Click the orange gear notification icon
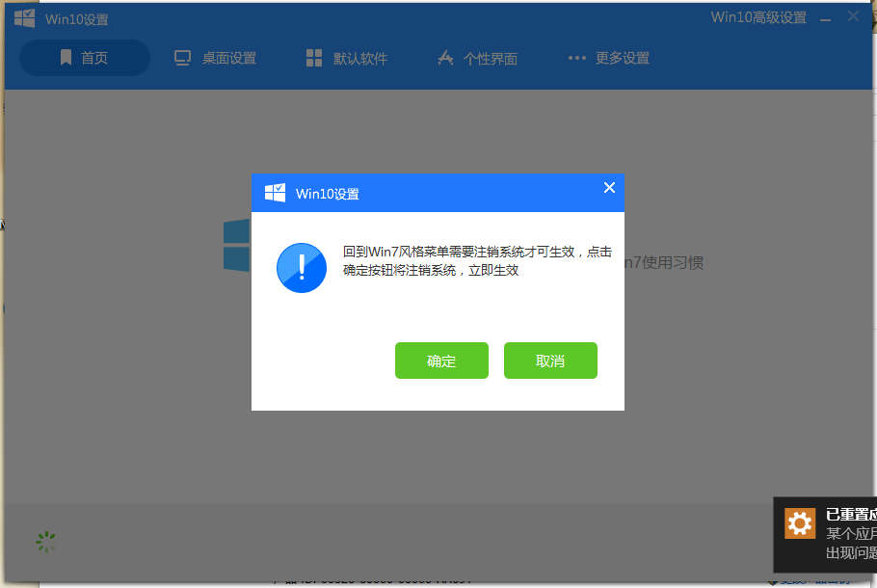Screen dimensions: 877x588 (x=800, y=523)
